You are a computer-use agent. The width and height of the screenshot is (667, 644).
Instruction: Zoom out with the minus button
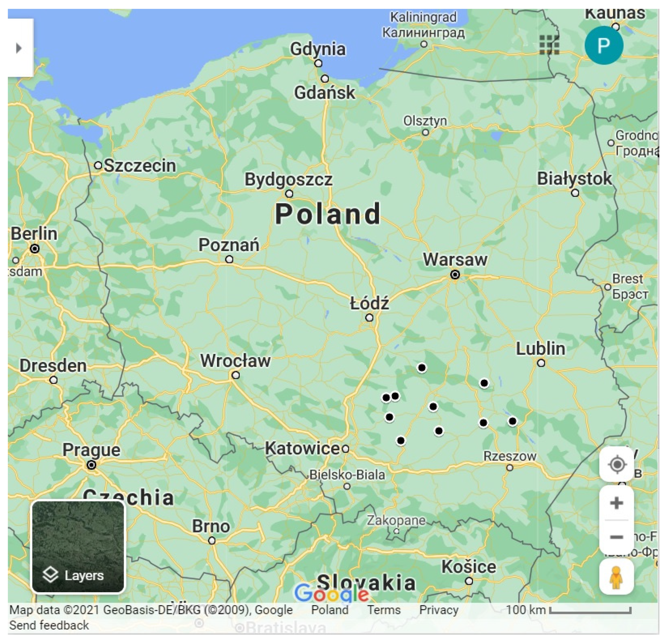point(616,537)
